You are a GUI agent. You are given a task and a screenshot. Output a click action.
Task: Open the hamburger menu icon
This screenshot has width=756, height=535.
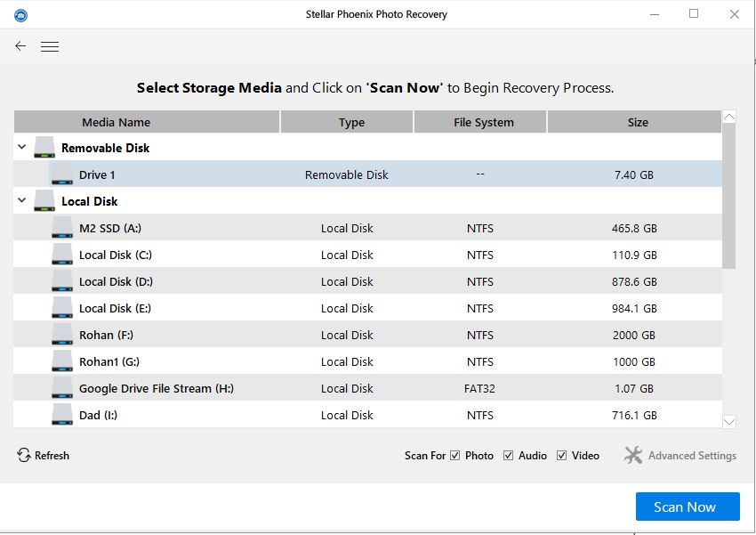pos(50,47)
